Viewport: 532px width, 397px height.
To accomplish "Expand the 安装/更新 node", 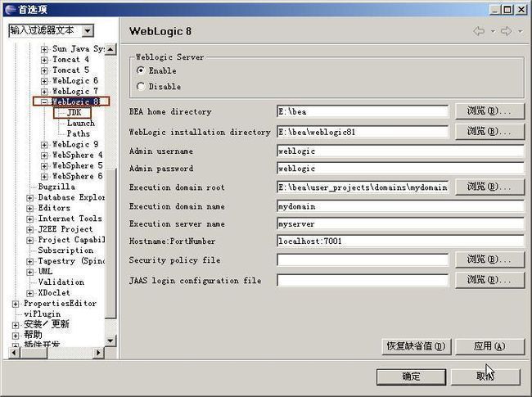I will (x=16, y=325).
